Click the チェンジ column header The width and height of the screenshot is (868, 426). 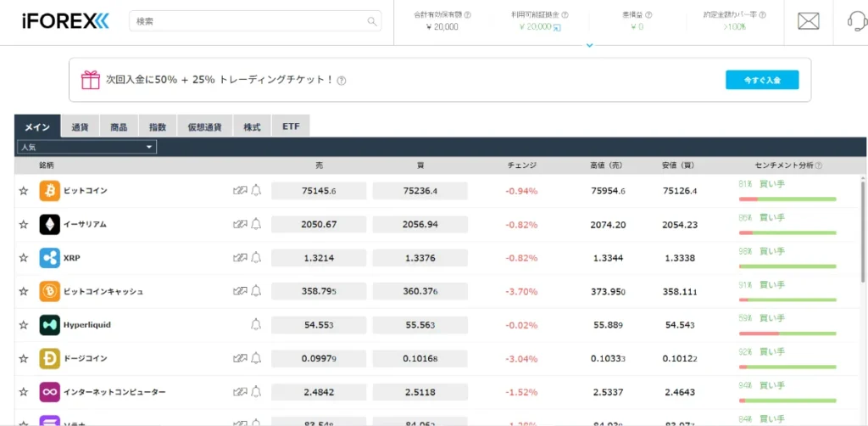point(521,165)
